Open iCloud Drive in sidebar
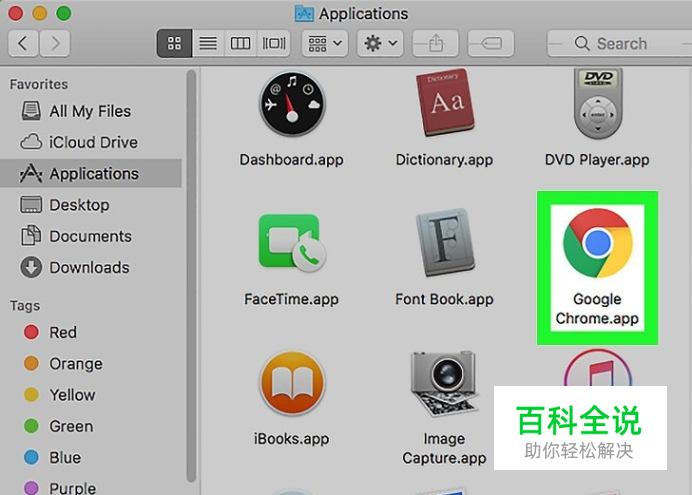Viewport: 692px width, 495px height. [x=90, y=142]
